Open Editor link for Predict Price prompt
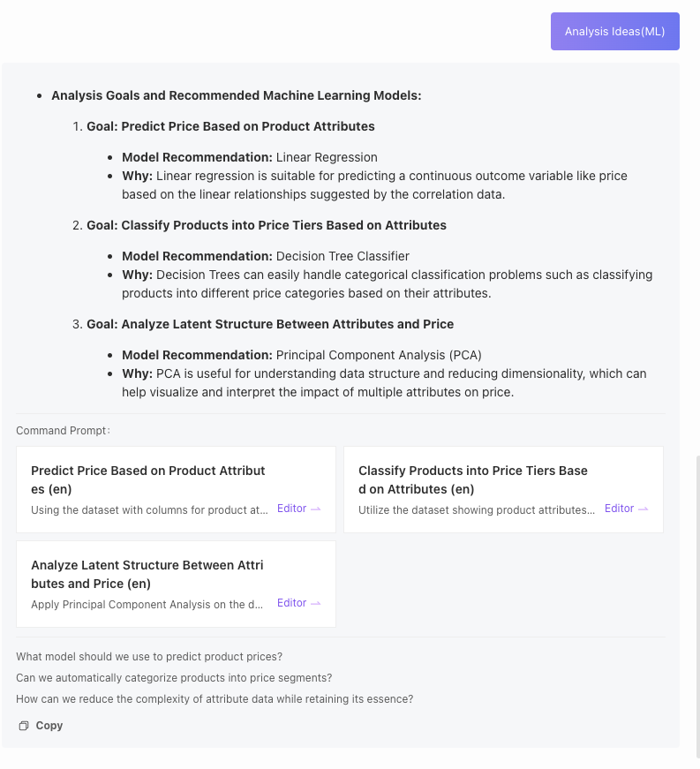This screenshot has width=700, height=769. (291, 509)
